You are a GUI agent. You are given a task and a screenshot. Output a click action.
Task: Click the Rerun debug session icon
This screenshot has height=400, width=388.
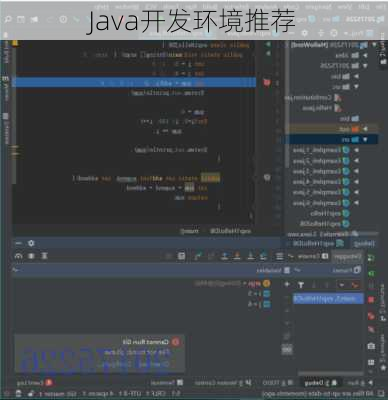click(371, 257)
